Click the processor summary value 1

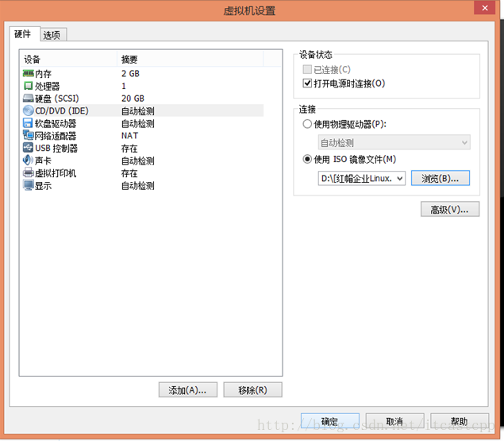(x=124, y=86)
